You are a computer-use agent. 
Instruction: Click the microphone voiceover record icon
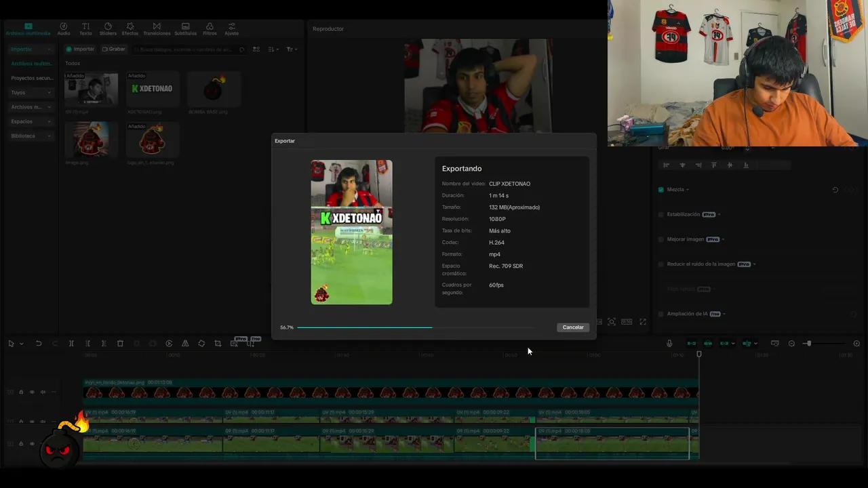pyautogui.click(x=669, y=344)
